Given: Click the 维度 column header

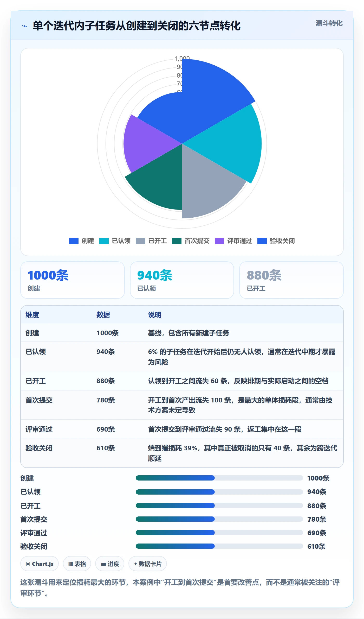Looking at the screenshot, I should [x=32, y=315].
